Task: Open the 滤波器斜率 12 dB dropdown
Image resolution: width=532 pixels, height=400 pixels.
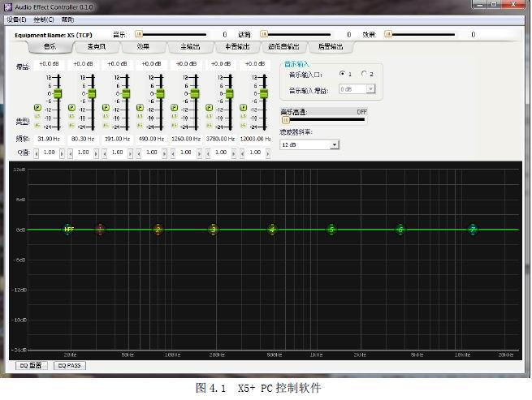Action: tap(334, 144)
